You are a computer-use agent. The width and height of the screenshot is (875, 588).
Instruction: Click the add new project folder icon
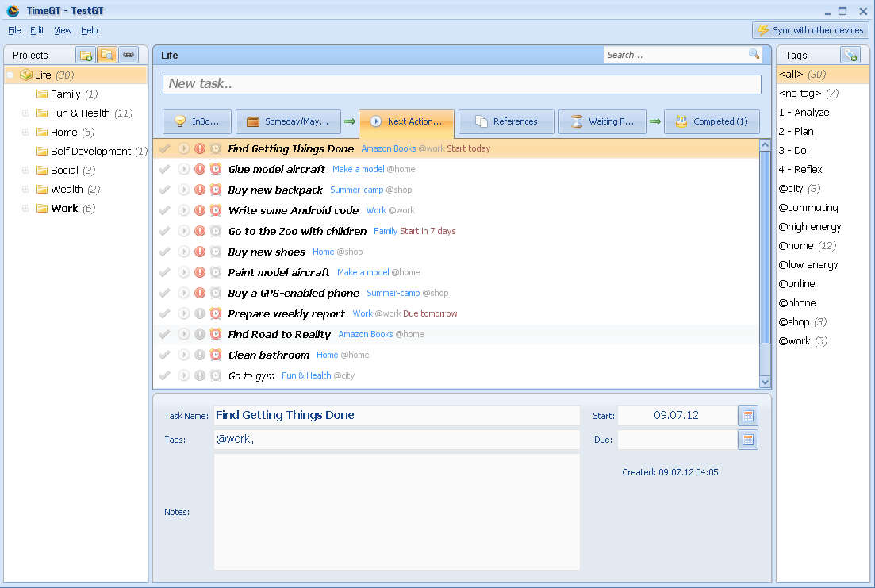tap(86, 55)
